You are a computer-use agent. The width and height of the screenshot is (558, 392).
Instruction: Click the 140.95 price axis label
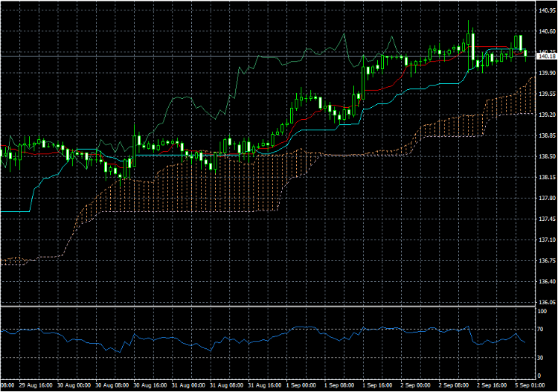point(547,10)
